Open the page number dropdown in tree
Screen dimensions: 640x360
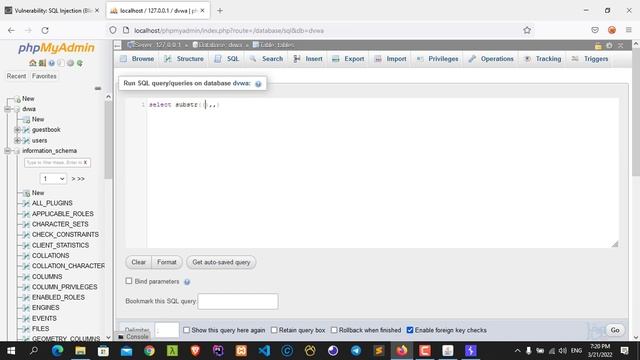point(53,179)
